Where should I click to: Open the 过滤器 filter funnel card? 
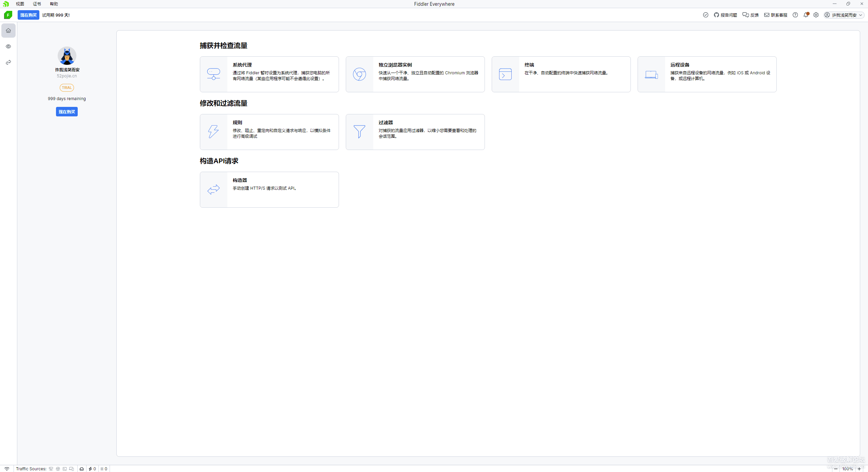pos(415,132)
